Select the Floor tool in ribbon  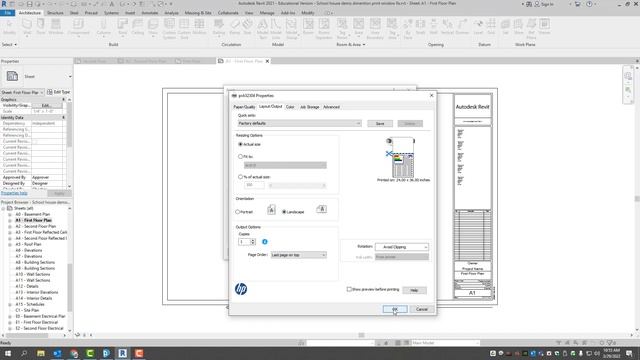point(153,27)
